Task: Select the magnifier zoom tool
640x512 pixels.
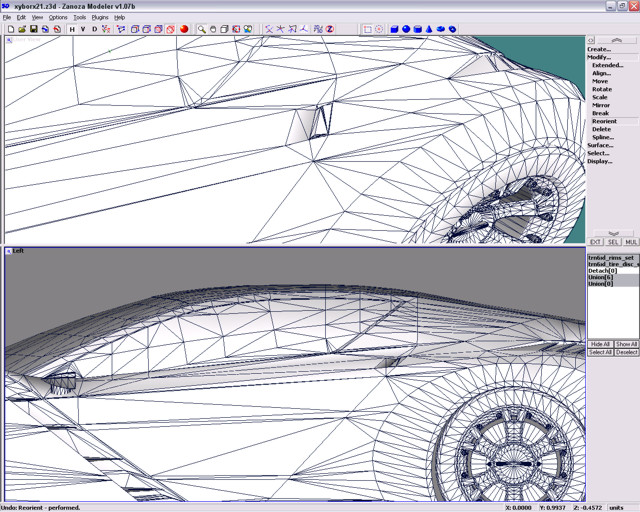Action: (x=201, y=29)
